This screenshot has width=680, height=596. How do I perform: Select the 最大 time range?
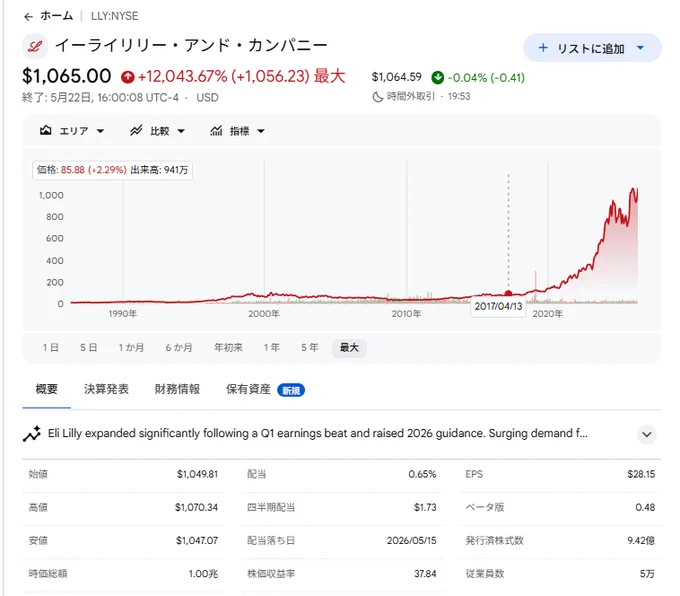click(349, 347)
